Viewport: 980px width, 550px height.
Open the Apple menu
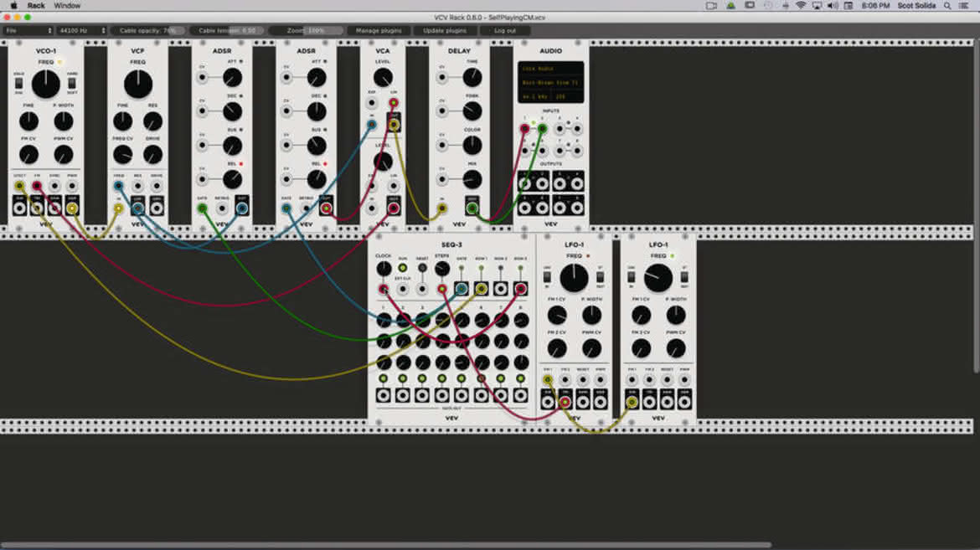coord(13,6)
